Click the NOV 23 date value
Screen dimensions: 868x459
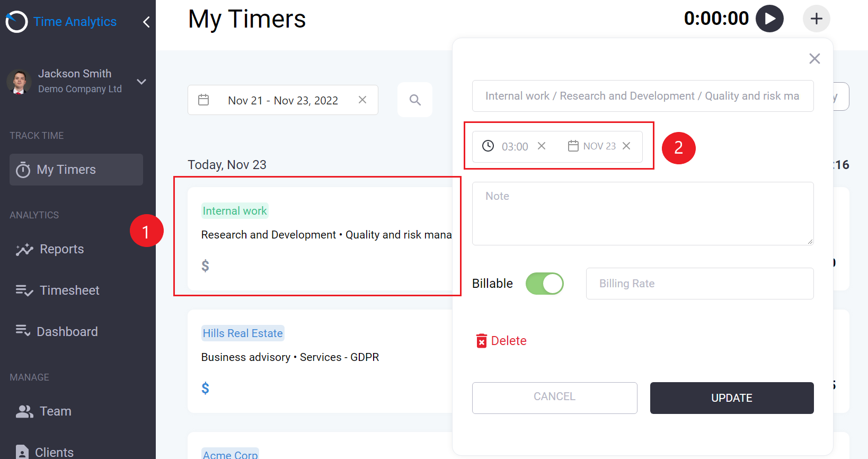click(599, 146)
